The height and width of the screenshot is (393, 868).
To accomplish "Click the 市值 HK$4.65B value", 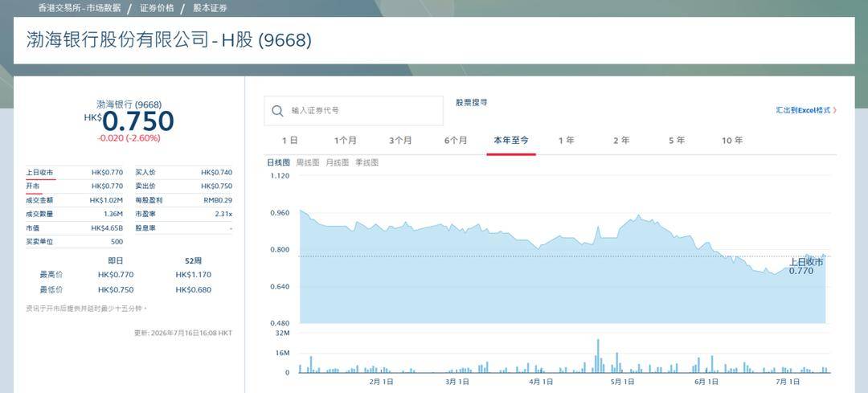I will pyautogui.click(x=107, y=227).
